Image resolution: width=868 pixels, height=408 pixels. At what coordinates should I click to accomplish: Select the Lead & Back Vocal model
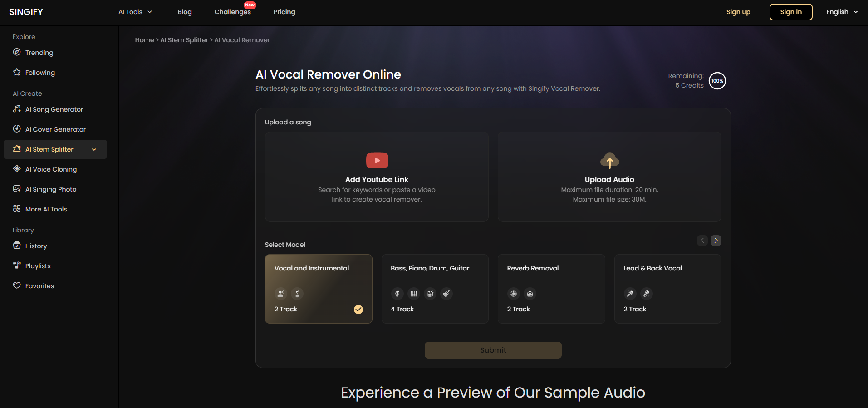click(x=667, y=289)
